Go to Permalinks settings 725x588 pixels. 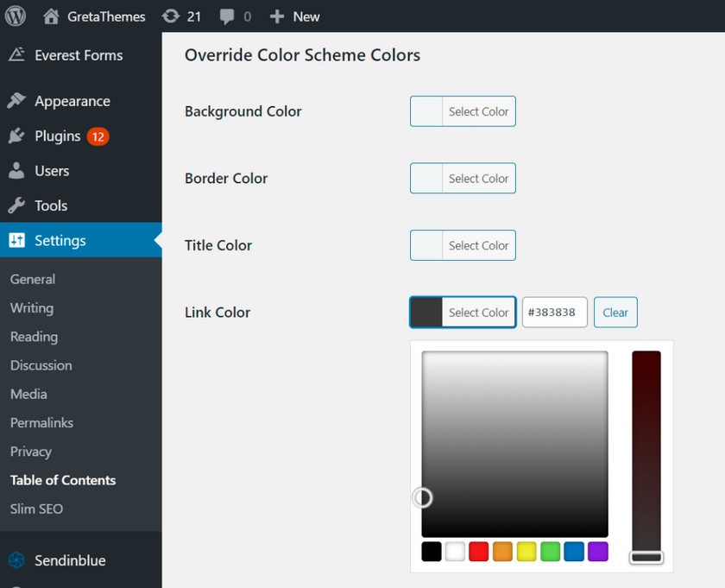(41, 422)
